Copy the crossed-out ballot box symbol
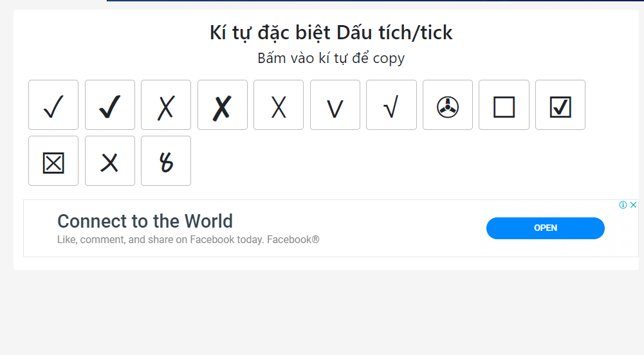This screenshot has width=644, height=355. tap(53, 161)
